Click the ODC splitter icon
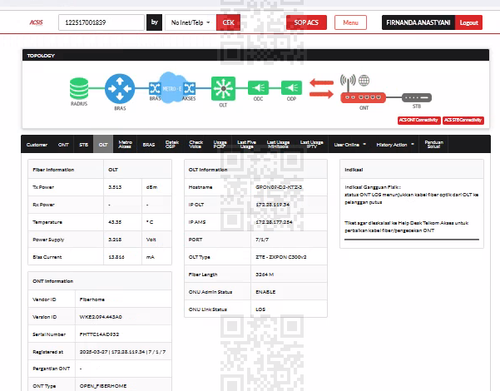This screenshot has width=500, height=391. coord(258,88)
